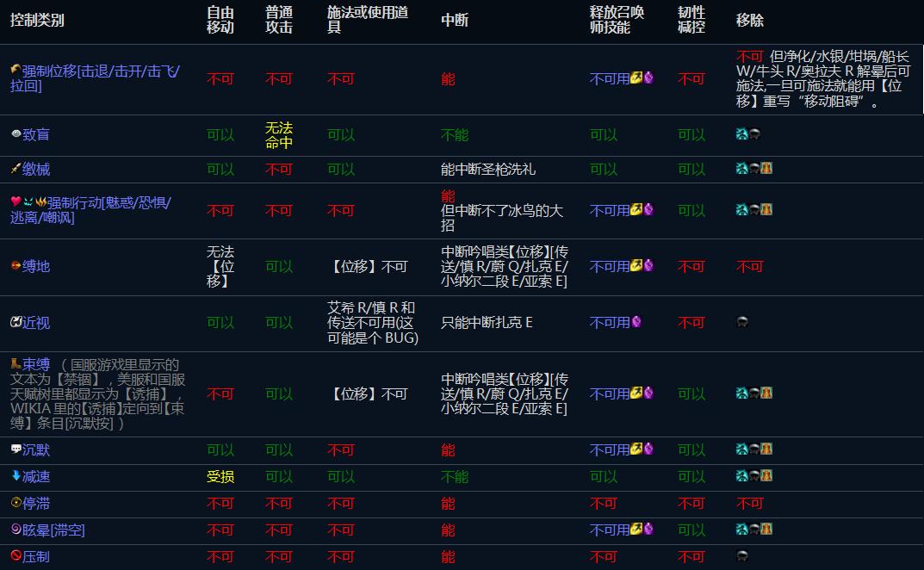924x570 pixels.
Task: Click the Flash icon in 沉默 row
Action: [636, 449]
